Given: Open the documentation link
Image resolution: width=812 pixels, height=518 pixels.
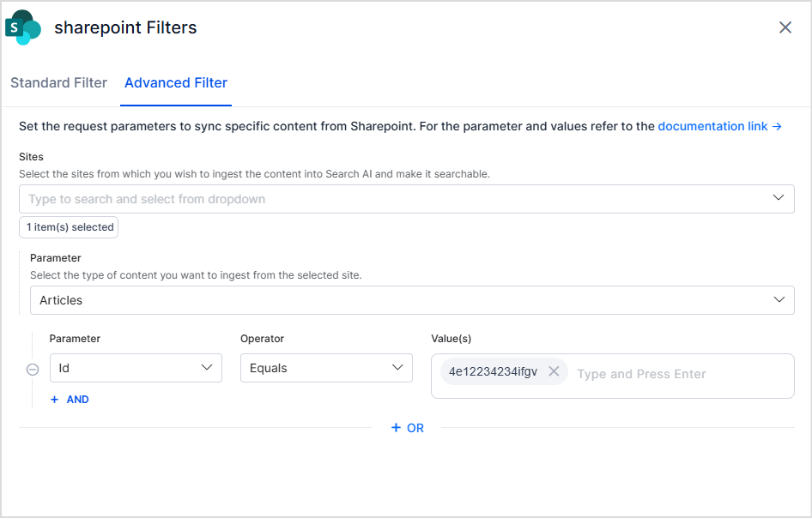Looking at the screenshot, I should click(712, 126).
